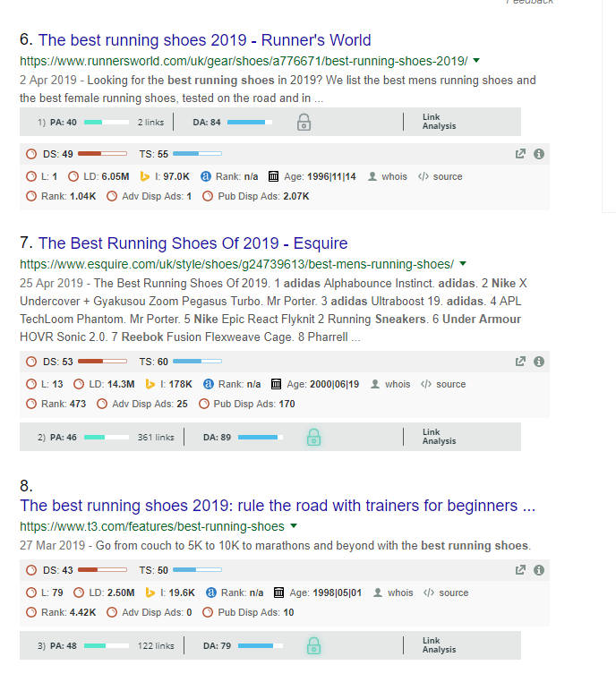Click external link icon in T3 SEOquake bar

click(520, 570)
